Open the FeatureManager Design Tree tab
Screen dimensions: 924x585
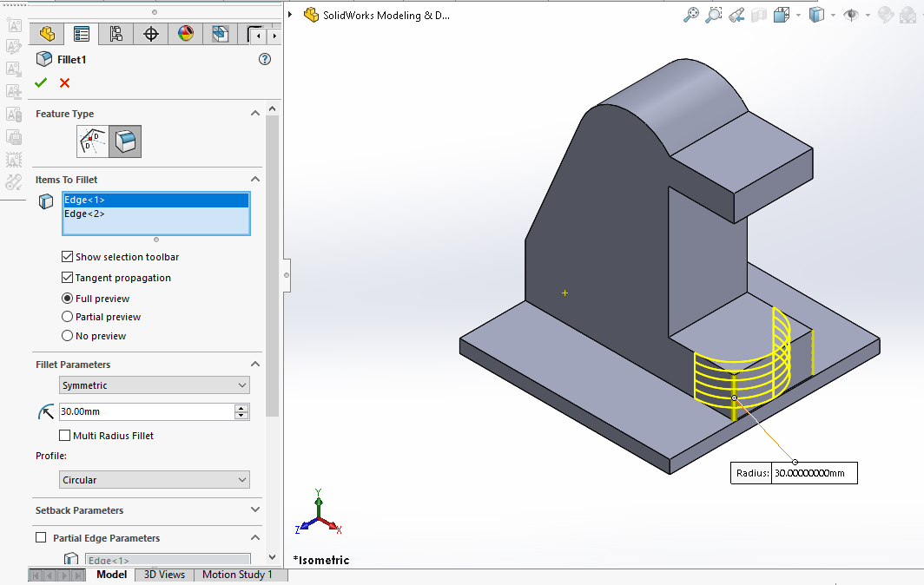coord(47,35)
